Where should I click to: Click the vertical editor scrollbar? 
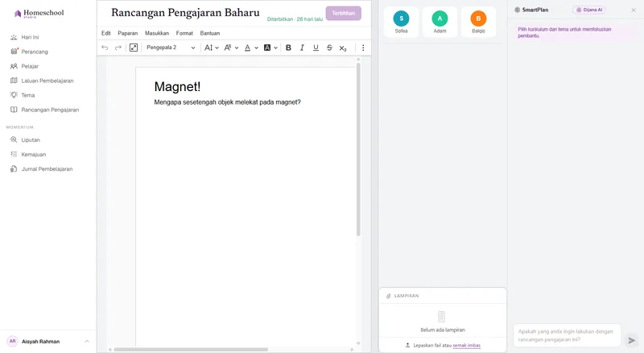(358, 149)
